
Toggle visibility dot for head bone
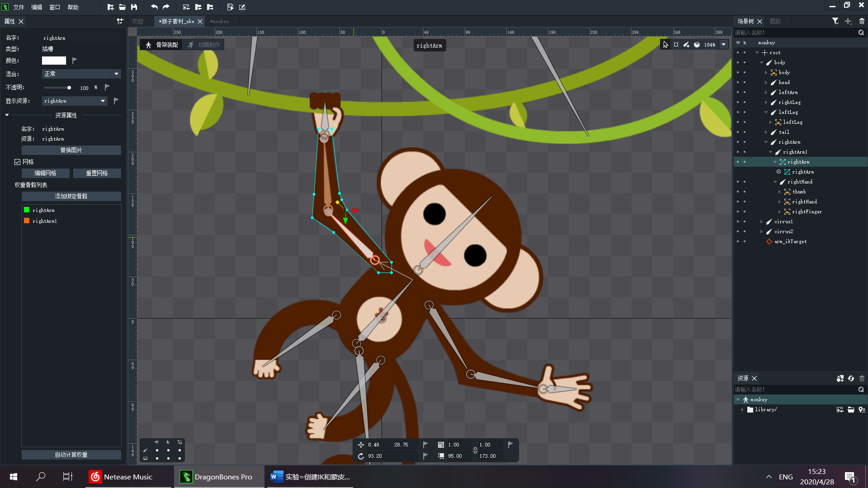[x=738, y=82]
